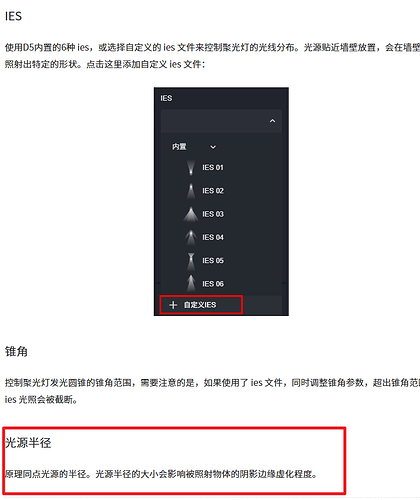The height and width of the screenshot is (500, 420).
Task: Click the IES page heading
Action: 13,16
